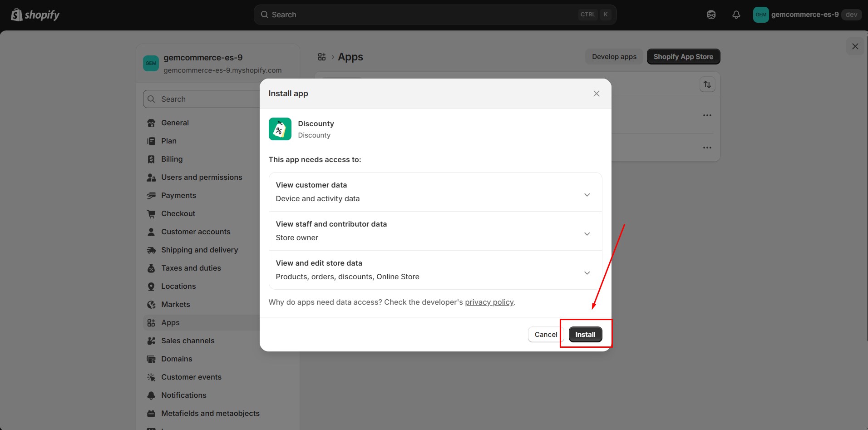Image resolution: width=868 pixels, height=430 pixels.
Task: Open Taxes and duties settings
Action: point(191,268)
